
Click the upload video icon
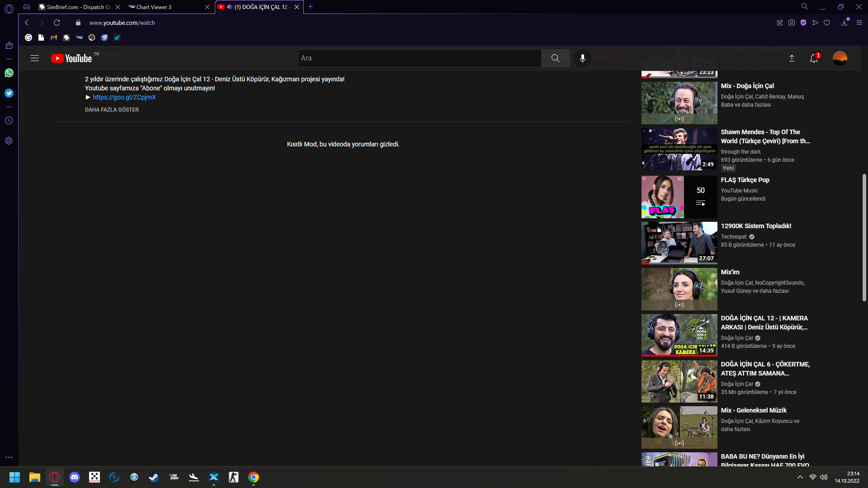pyautogui.click(x=792, y=58)
